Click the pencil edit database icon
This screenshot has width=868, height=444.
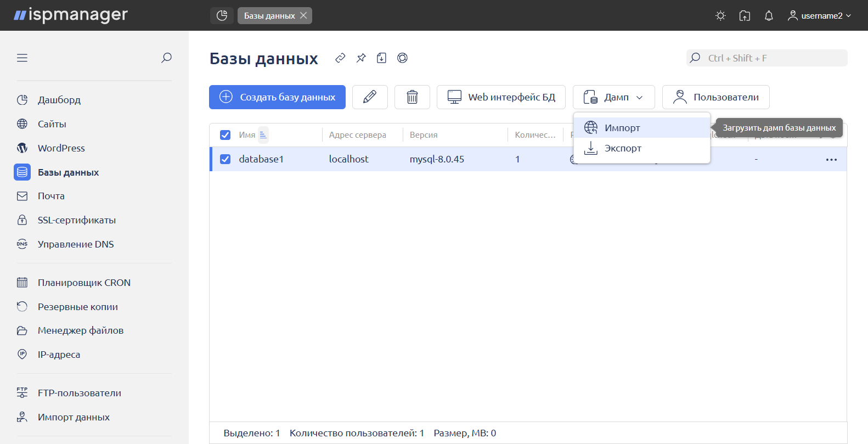[370, 97]
